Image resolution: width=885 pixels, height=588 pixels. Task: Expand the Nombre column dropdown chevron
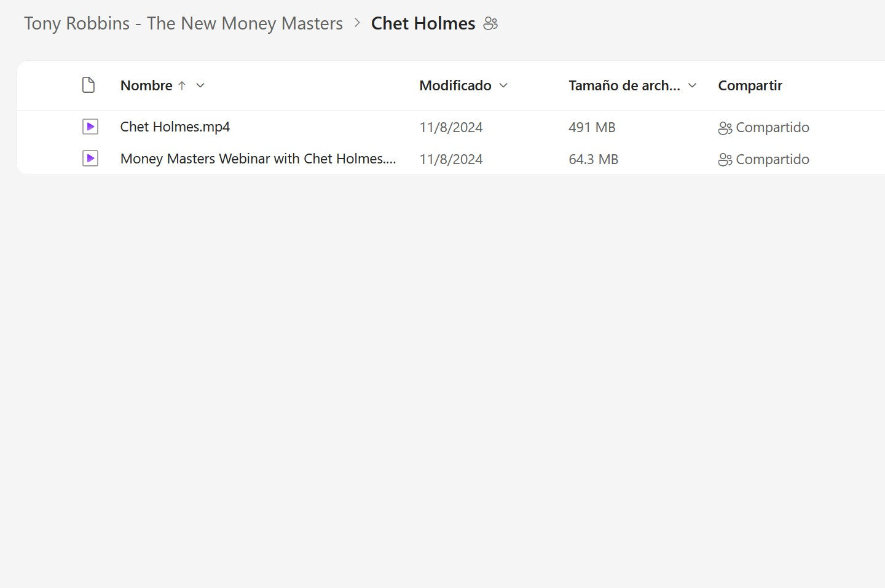tap(200, 85)
